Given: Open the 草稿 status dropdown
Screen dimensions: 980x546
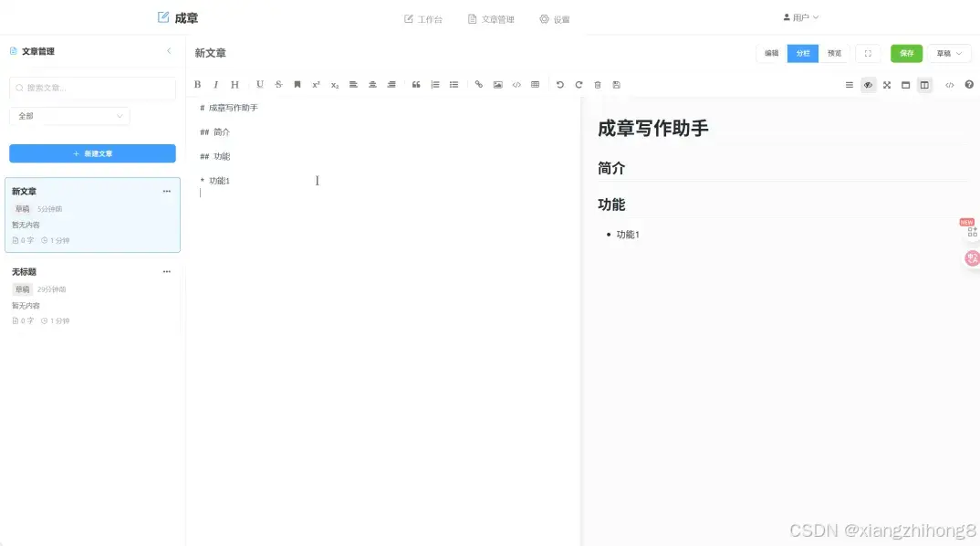Looking at the screenshot, I should [949, 54].
